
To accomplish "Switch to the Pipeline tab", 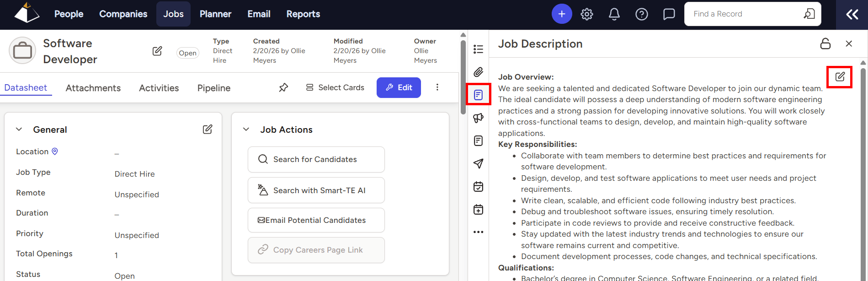I will [x=214, y=88].
